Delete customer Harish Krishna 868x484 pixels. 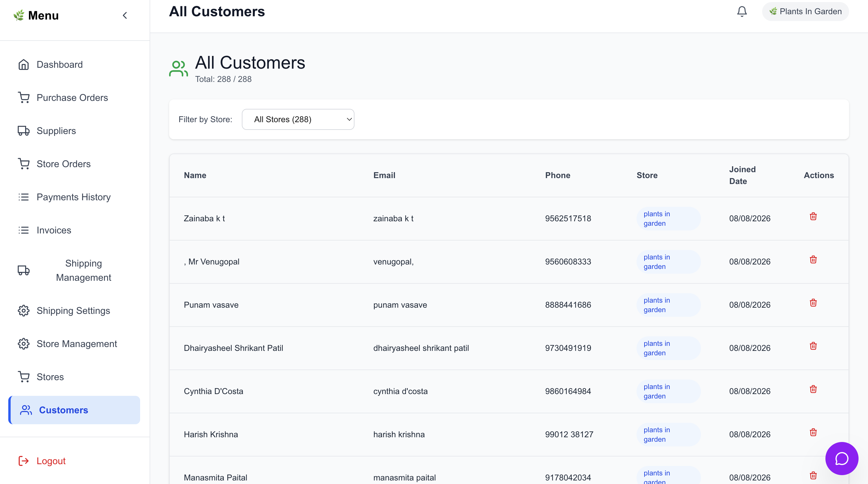(x=813, y=432)
